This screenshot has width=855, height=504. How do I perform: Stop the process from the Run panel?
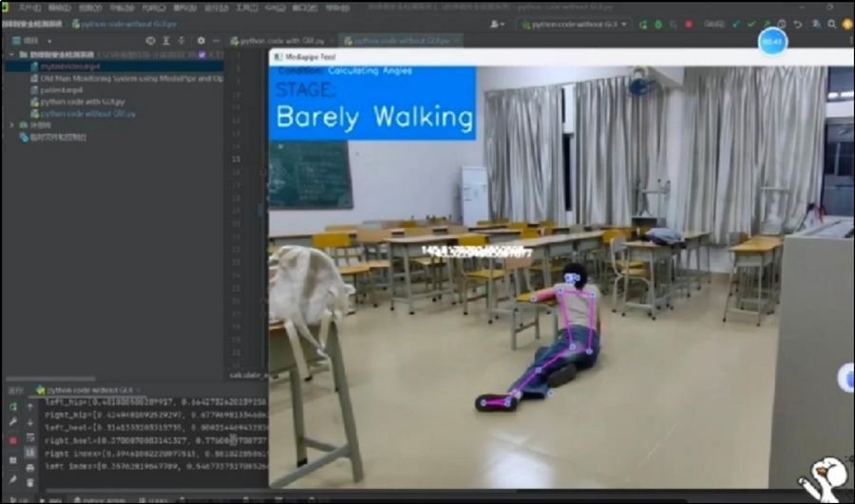[13, 440]
